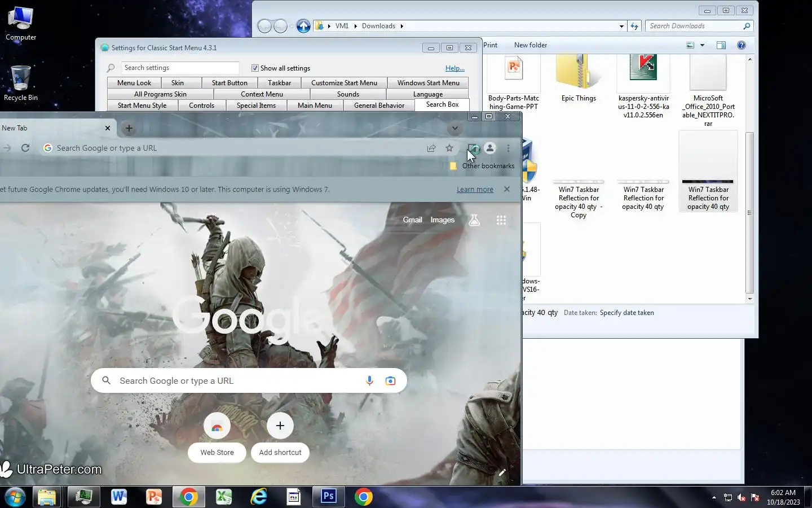Image resolution: width=812 pixels, height=508 pixels.
Task: Select Body-Parts-Matching-Game-PPT file
Action: pyautogui.click(x=513, y=82)
